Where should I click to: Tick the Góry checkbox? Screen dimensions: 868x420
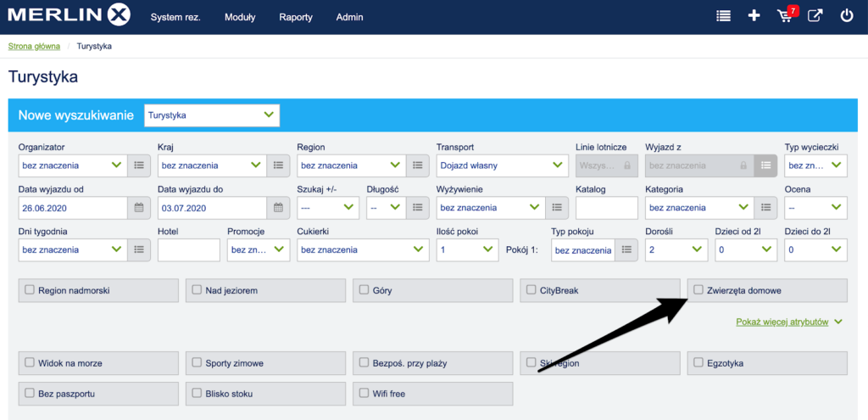click(x=364, y=290)
